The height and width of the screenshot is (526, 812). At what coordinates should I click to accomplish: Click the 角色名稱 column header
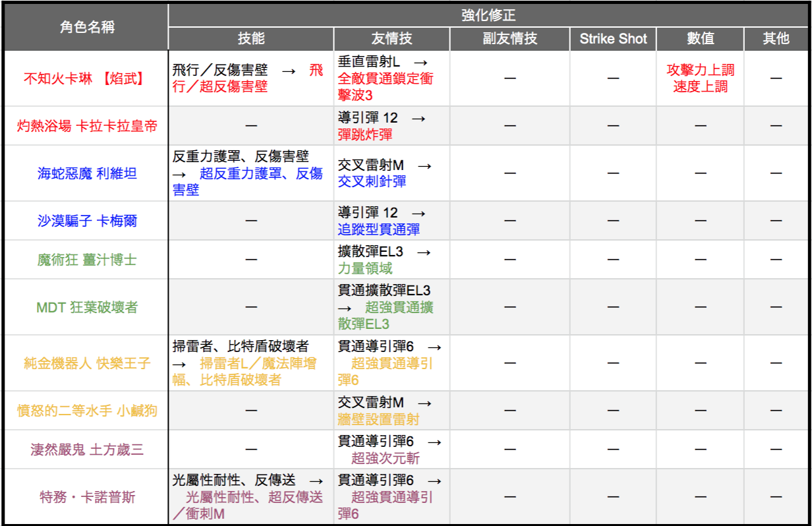coord(85,27)
